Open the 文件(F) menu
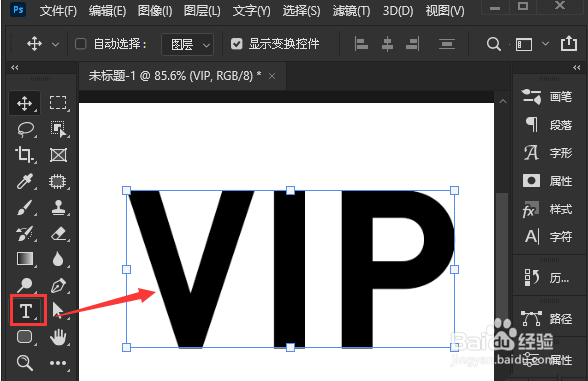Image resolution: width=588 pixels, height=381 pixels. click(58, 10)
